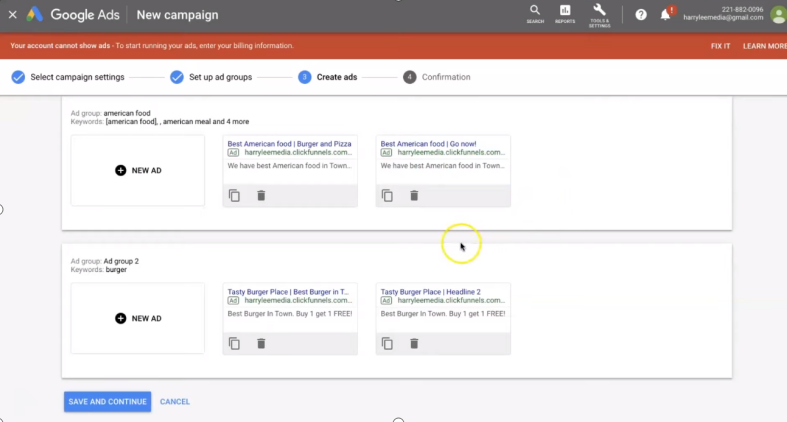Viewport: 787px width, 422px height.
Task: Click Save and Continue button
Action: click(107, 402)
